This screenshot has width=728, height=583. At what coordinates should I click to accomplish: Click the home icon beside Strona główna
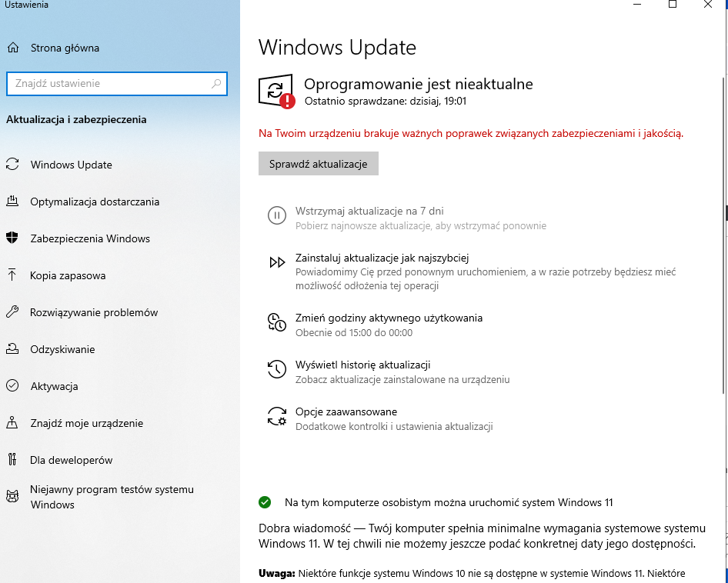pos(13,48)
